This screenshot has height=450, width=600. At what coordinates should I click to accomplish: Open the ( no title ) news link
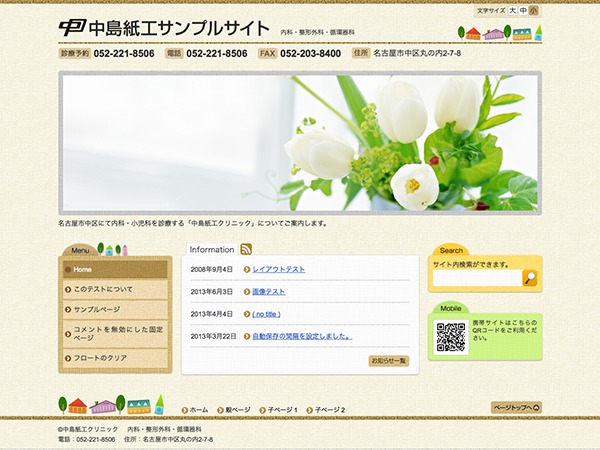(x=266, y=314)
